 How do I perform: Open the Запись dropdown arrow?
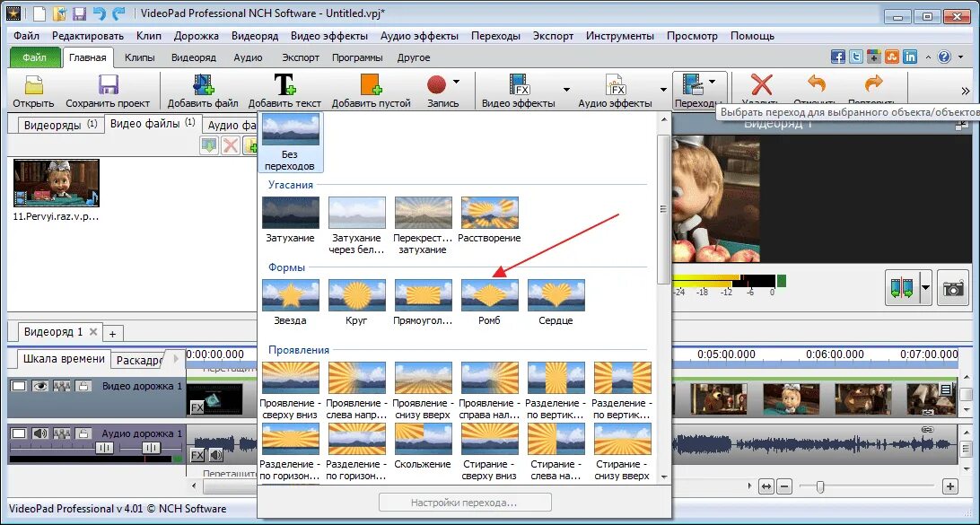tap(456, 82)
